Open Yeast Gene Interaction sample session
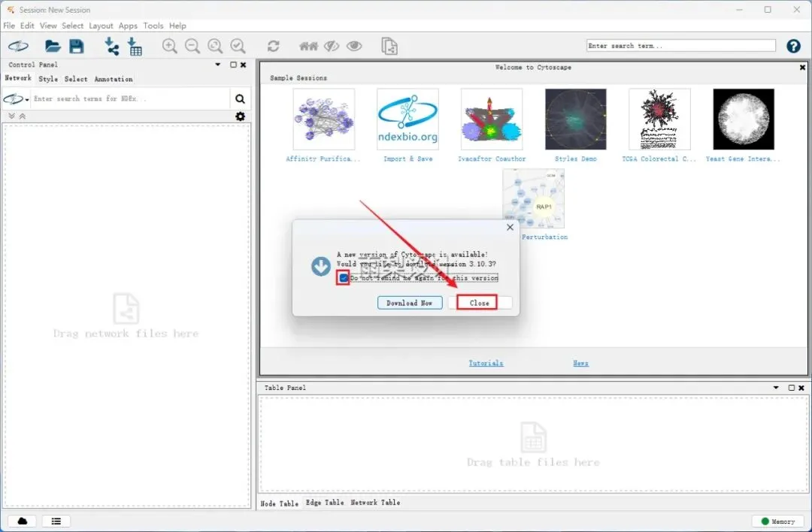This screenshot has width=812, height=532. tap(743, 119)
